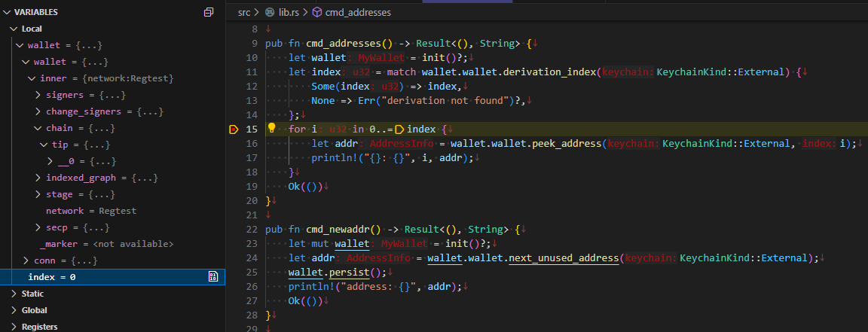Click the lightbulb code action icon
Screen dimensions: 868x332
pyautogui.click(x=272, y=129)
